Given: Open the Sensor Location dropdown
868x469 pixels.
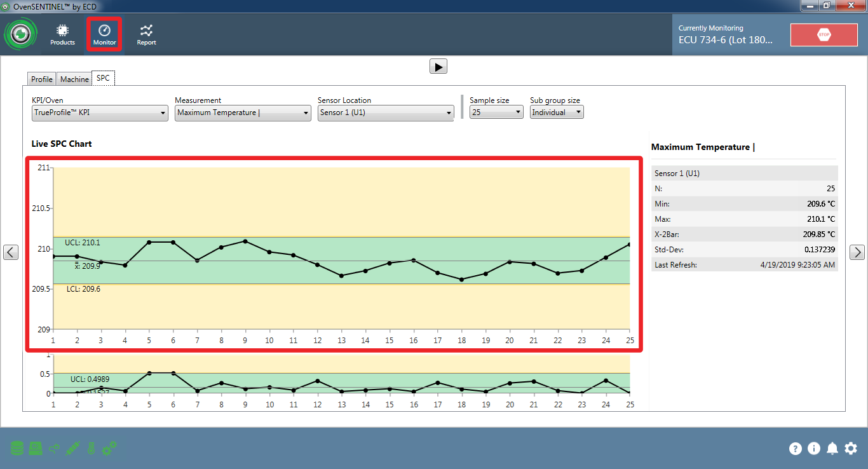Looking at the screenshot, I should click(x=386, y=112).
